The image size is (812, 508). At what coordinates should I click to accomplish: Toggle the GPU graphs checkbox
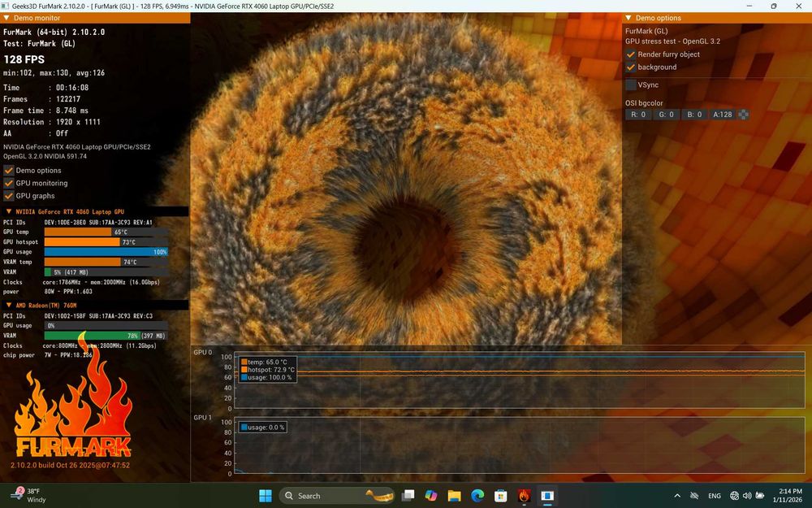pos(9,196)
